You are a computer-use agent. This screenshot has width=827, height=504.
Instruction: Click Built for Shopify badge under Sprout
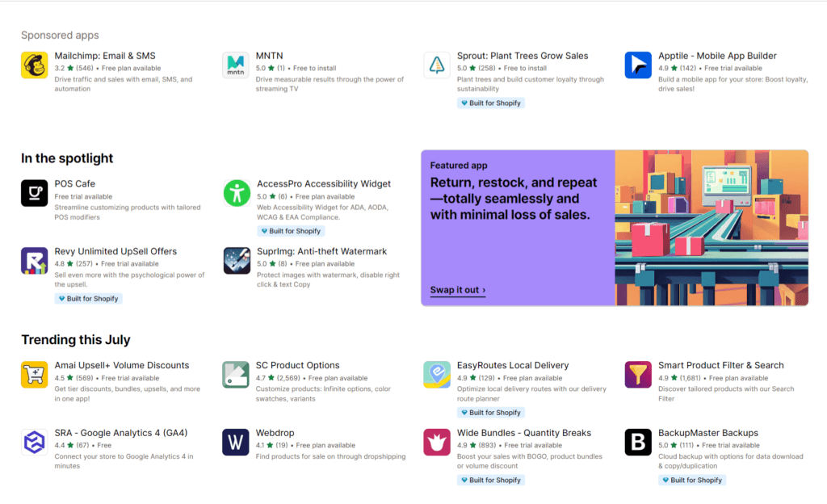point(491,103)
